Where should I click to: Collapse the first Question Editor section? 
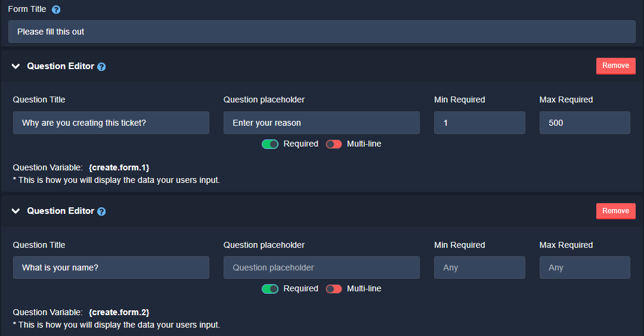(16, 67)
